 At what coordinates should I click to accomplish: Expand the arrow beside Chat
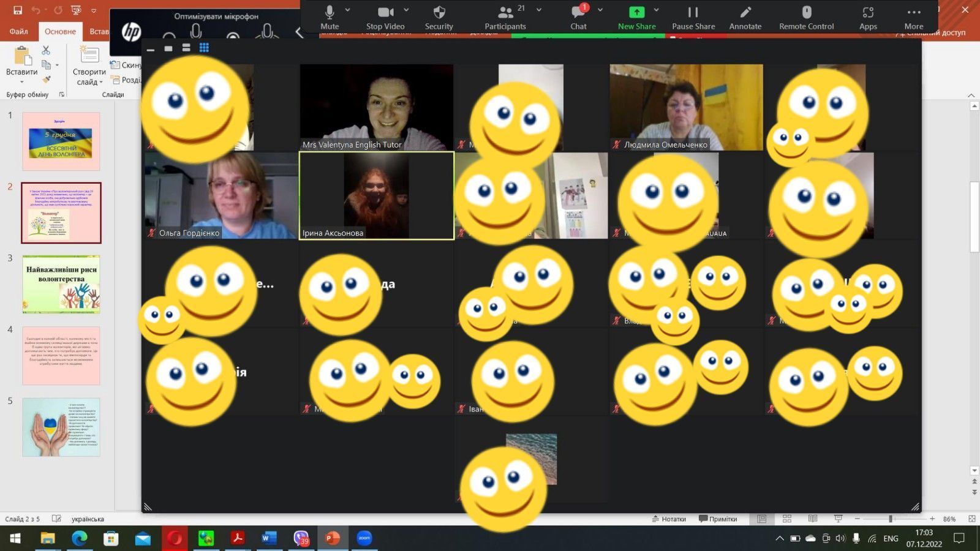point(600,10)
